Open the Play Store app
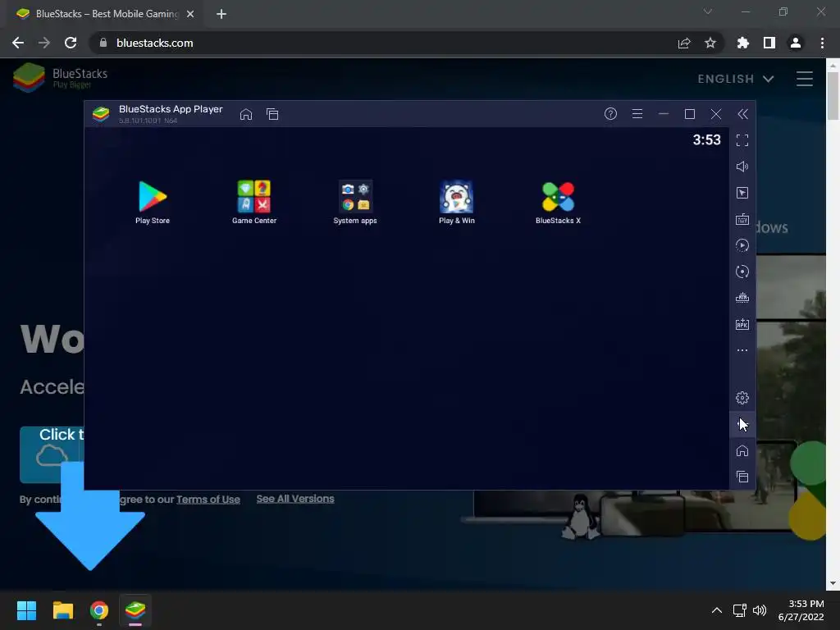This screenshot has width=840, height=630. (153, 202)
